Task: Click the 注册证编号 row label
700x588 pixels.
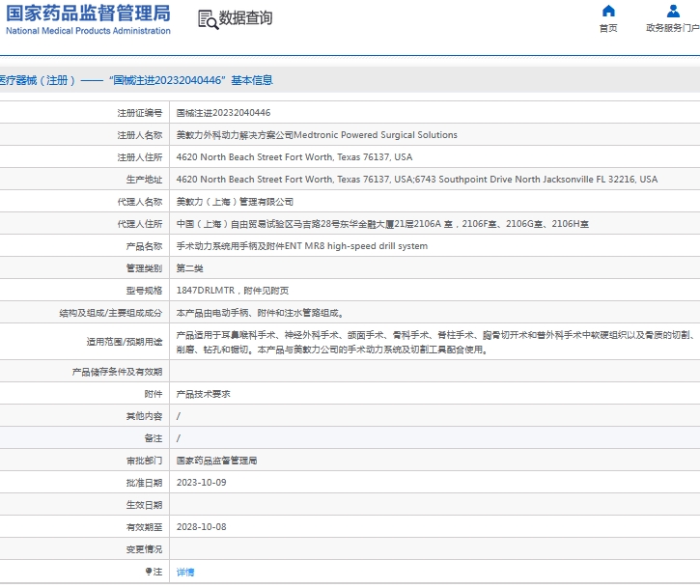Action: [x=140, y=113]
